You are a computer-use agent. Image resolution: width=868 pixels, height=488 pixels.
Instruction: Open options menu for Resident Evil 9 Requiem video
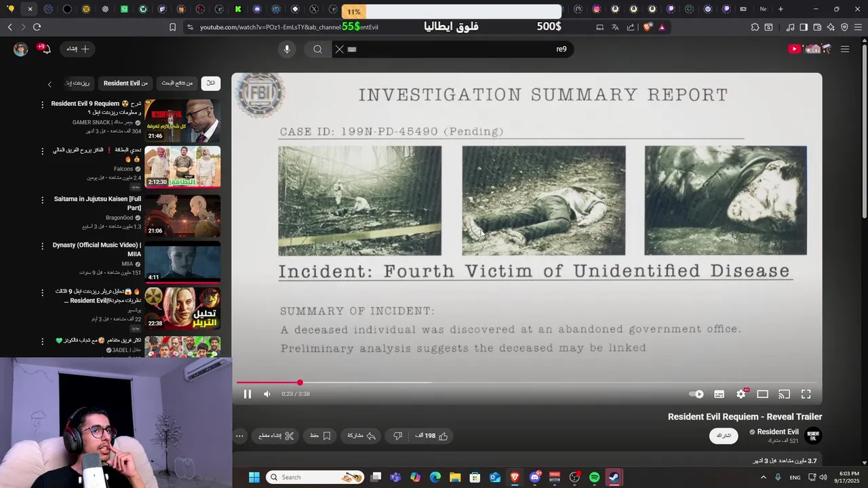42,104
